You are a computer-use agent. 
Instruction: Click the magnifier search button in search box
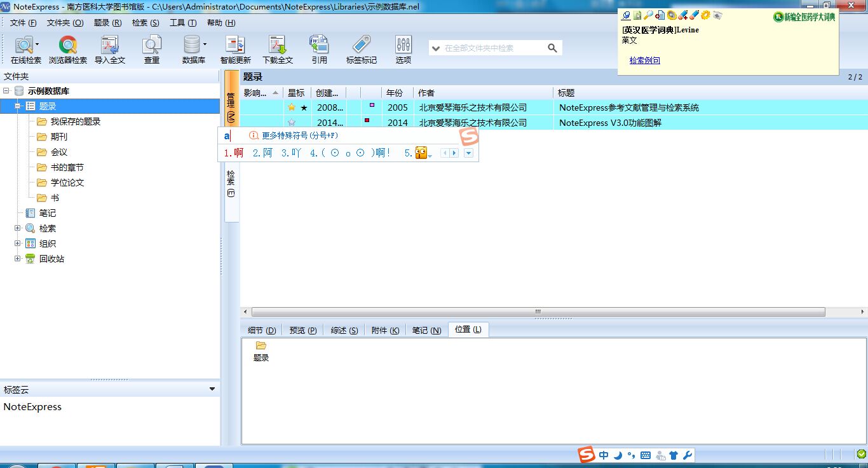(552, 48)
